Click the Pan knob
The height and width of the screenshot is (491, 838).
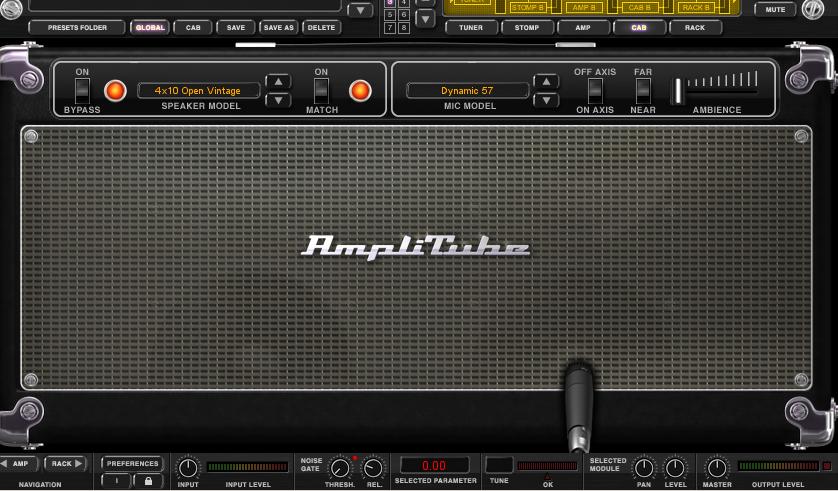(x=644, y=468)
